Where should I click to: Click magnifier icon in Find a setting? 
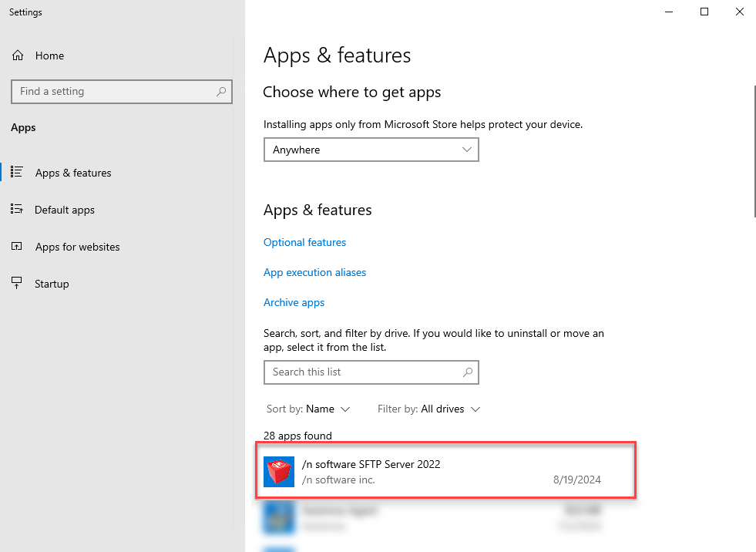(x=221, y=91)
